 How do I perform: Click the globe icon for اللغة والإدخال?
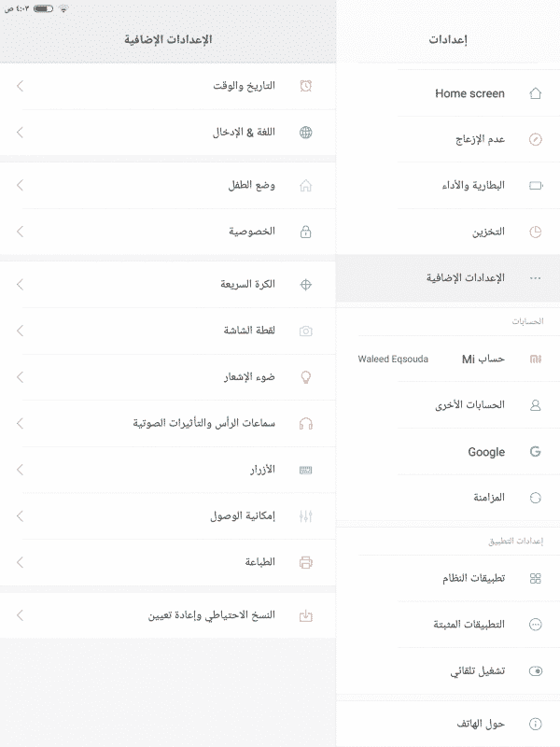click(306, 133)
